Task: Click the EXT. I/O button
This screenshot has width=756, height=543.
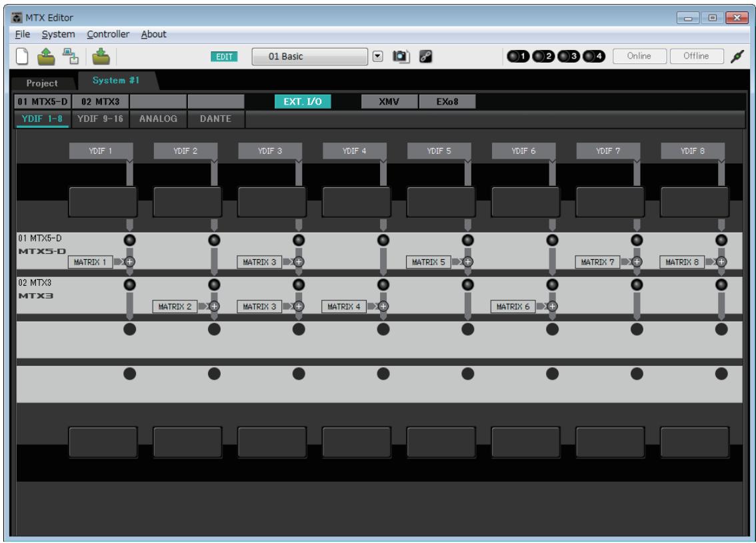Action: (303, 102)
